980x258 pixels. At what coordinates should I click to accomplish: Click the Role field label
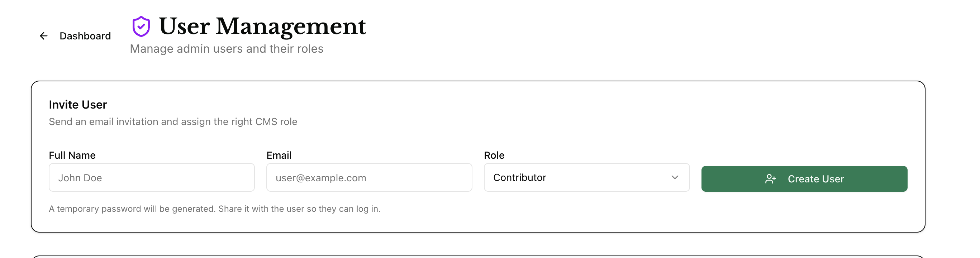[x=494, y=155]
